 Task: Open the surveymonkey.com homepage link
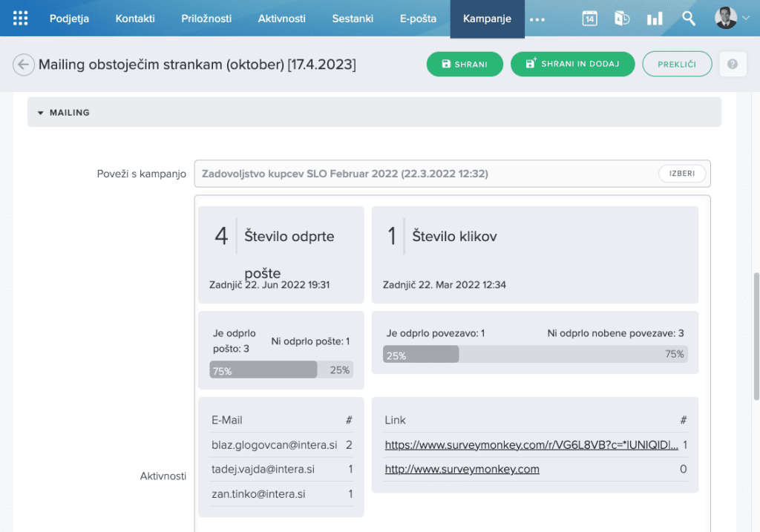click(x=462, y=469)
